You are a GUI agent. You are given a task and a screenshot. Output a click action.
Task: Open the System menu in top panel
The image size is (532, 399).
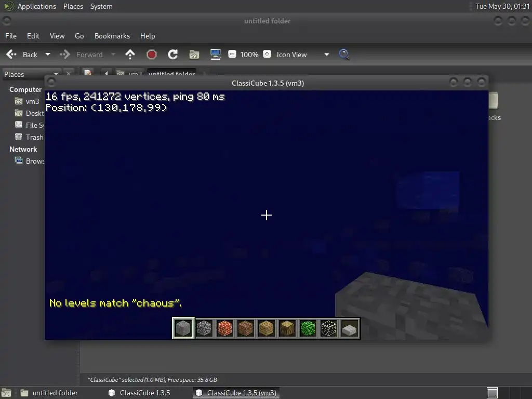pyautogui.click(x=101, y=6)
